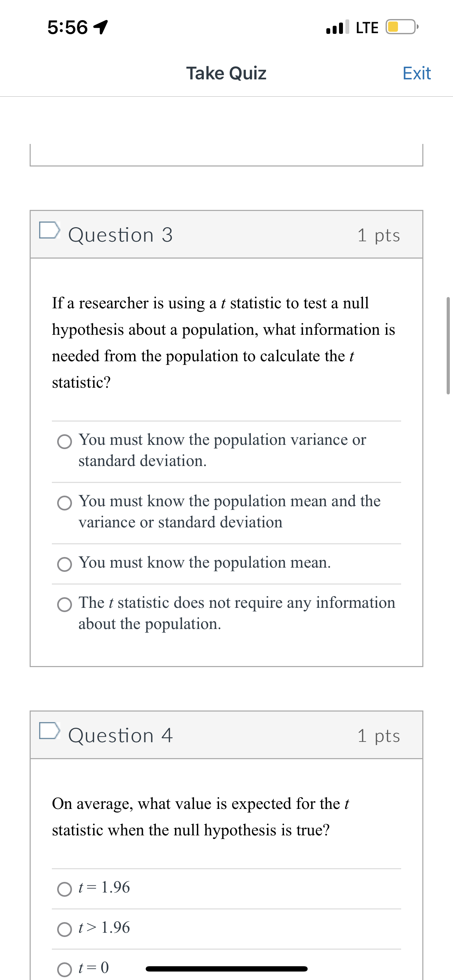453x980 pixels.
Task: Click the Question 3 header
Action: 120,234
